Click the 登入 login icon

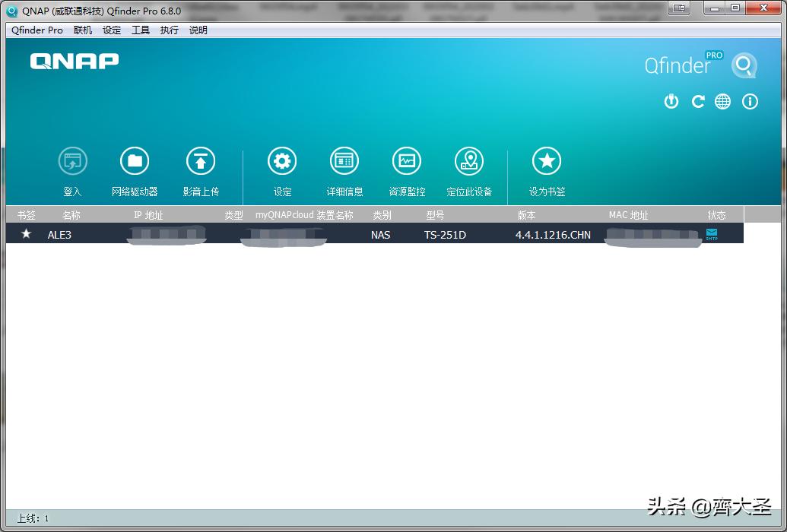click(72, 161)
